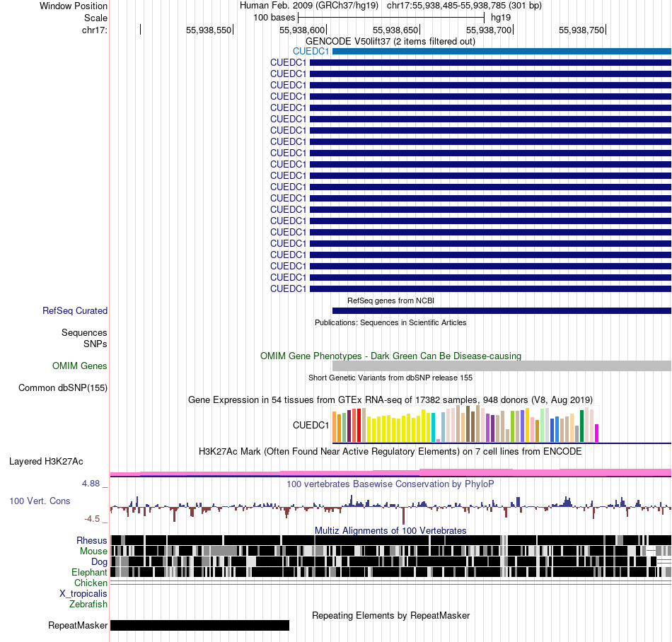The width and height of the screenshot is (672, 642).
Task: Click the -4.5 lower scale value
Action: 92,519
